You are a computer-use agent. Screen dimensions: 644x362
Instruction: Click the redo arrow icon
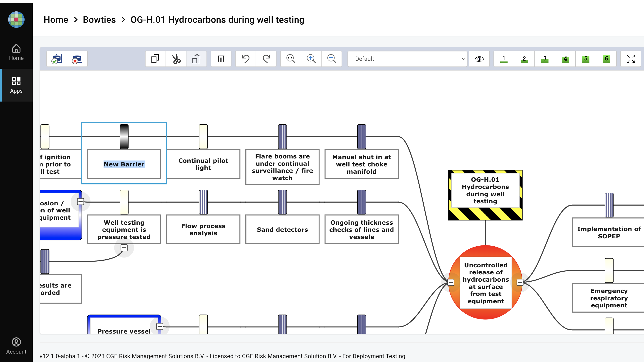(x=266, y=59)
